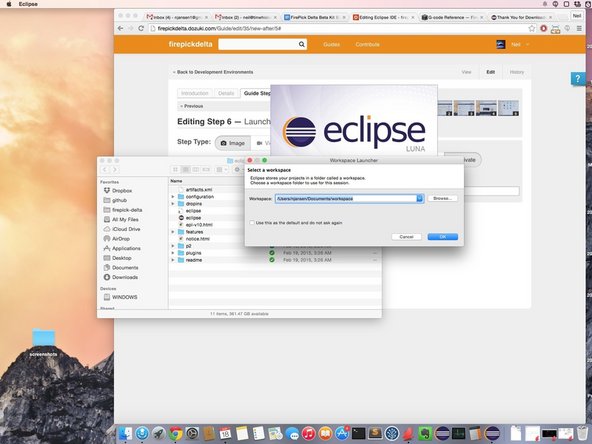Open the Finder arrange-by dropdown

click(222, 170)
